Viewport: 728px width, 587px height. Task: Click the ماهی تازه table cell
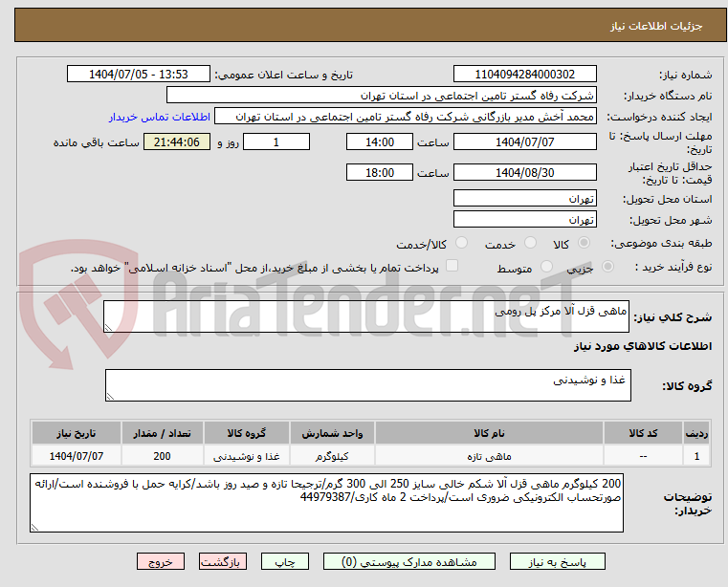click(x=489, y=456)
